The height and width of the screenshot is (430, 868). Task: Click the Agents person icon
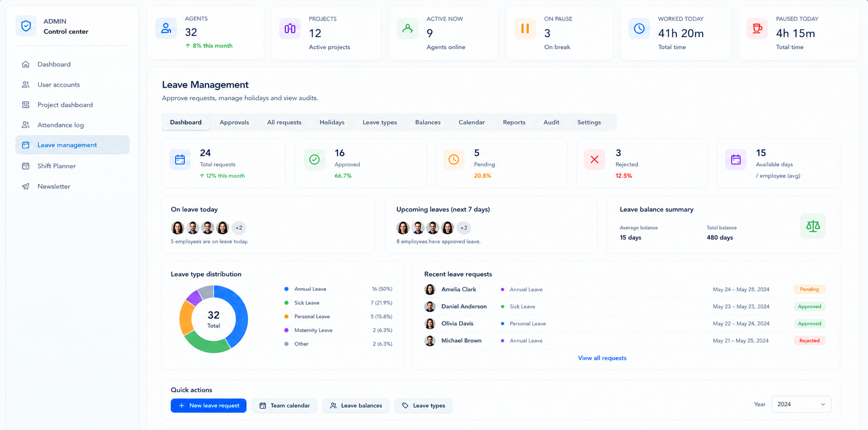[166, 28]
